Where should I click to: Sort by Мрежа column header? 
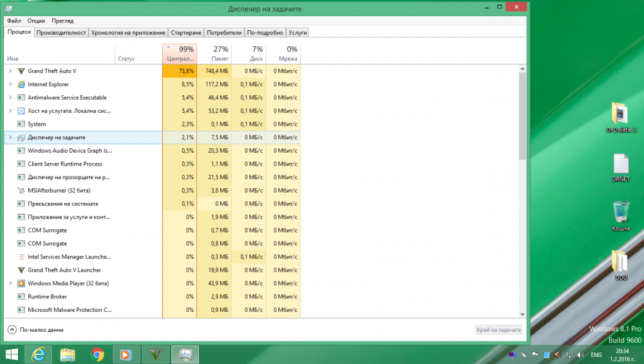coord(283,54)
